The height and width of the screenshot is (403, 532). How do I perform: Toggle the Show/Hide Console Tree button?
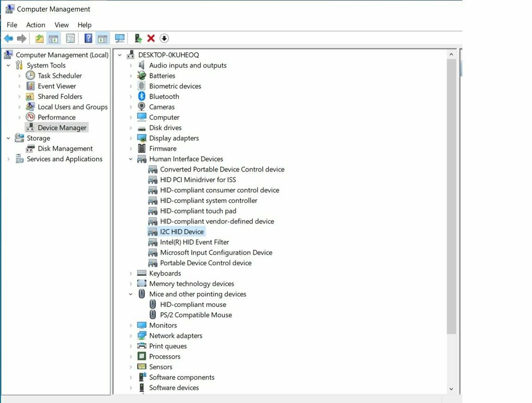(x=54, y=38)
